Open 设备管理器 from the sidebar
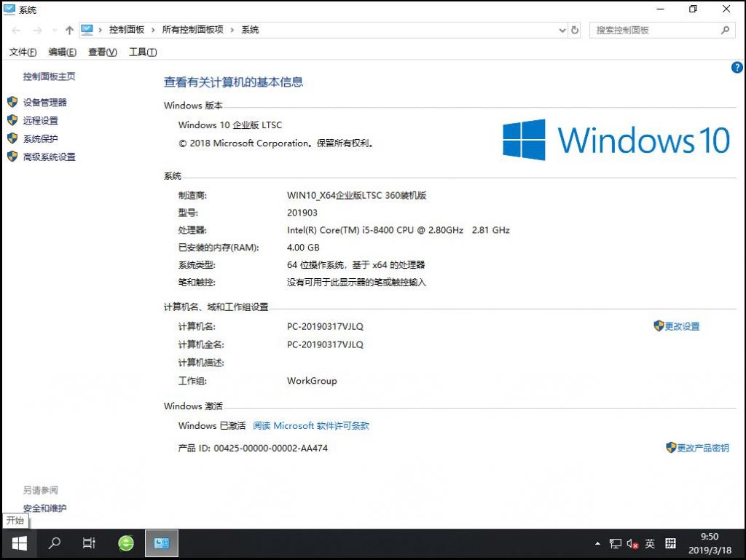 point(45,102)
